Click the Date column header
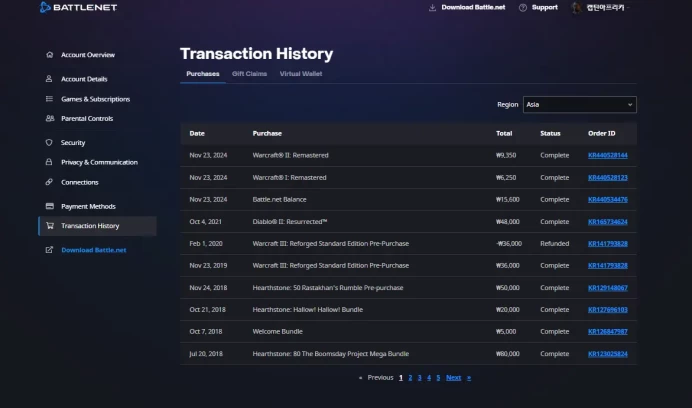 click(197, 133)
